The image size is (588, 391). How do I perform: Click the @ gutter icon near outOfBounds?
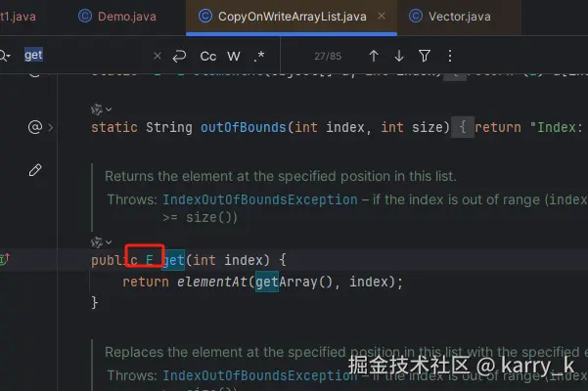35,127
